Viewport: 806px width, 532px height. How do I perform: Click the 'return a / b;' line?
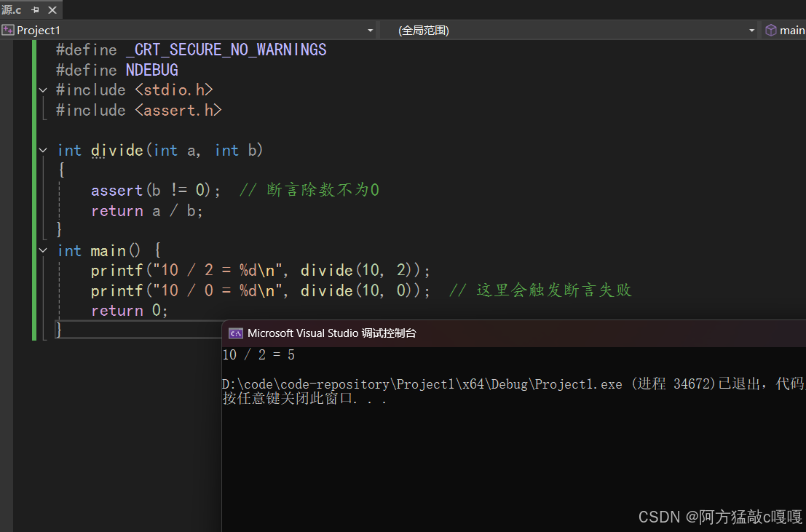point(147,211)
